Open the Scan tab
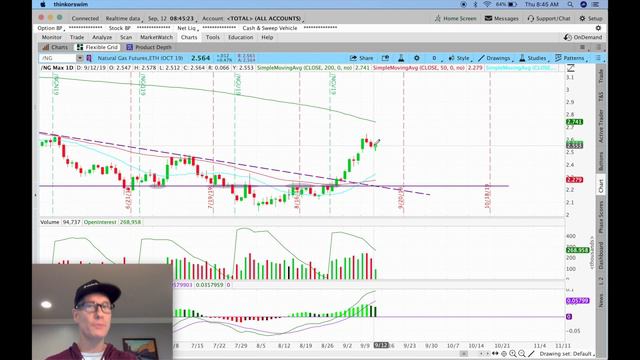 click(x=126, y=37)
